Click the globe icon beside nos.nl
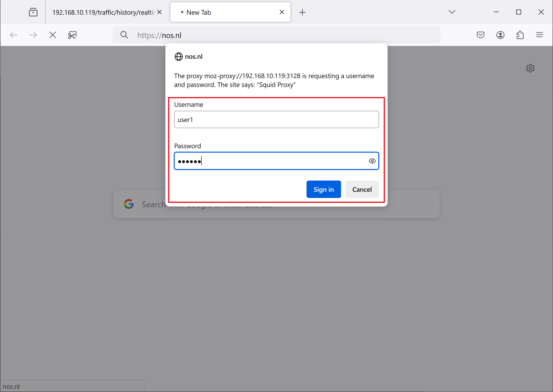Image resolution: width=553 pixels, height=392 pixels. click(179, 57)
